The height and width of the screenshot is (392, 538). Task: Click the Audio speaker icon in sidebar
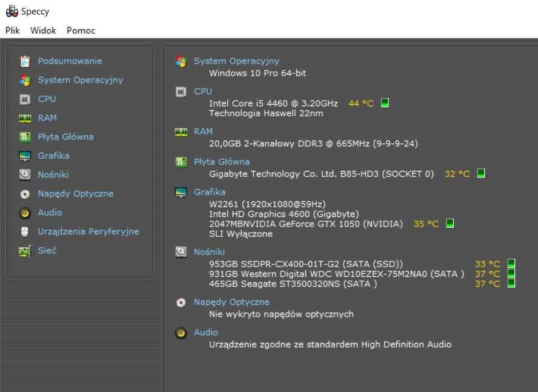[x=25, y=213]
